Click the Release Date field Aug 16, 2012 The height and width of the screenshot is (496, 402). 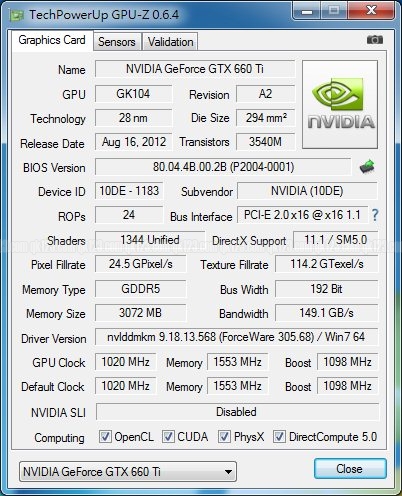133,142
